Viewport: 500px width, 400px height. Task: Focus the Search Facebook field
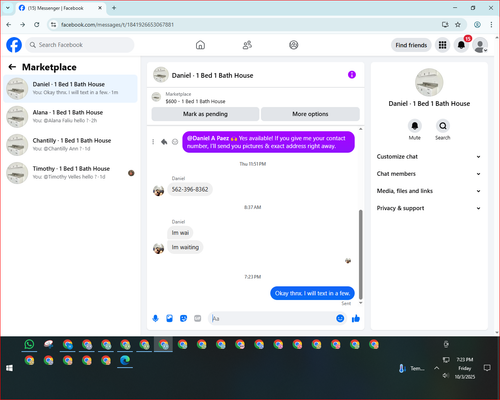tap(80, 45)
